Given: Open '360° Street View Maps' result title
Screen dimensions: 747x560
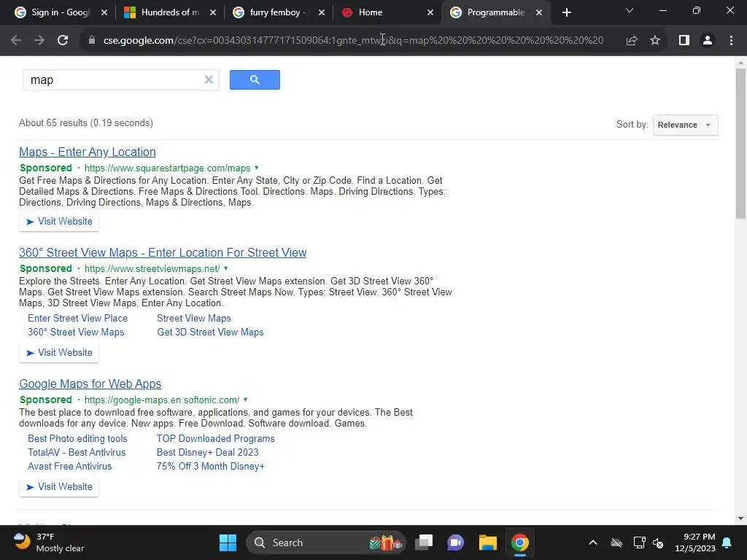Looking at the screenshot, I should [x=163, y=252].
